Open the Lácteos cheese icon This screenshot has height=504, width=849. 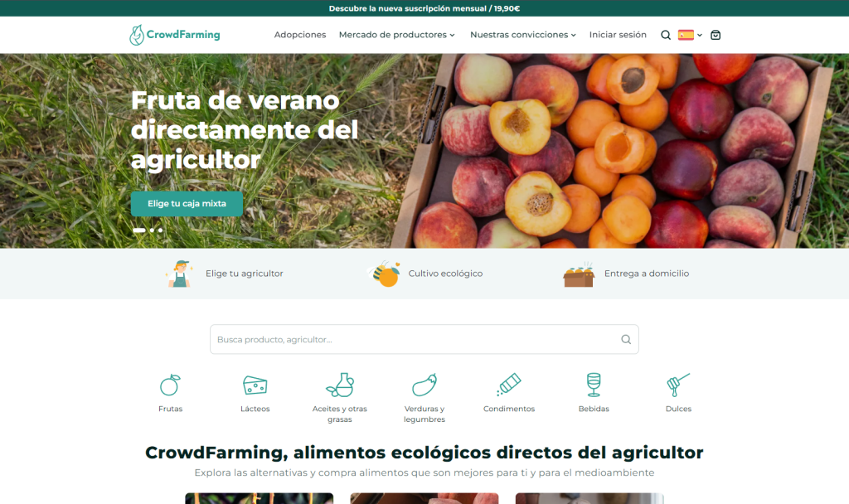255,385
